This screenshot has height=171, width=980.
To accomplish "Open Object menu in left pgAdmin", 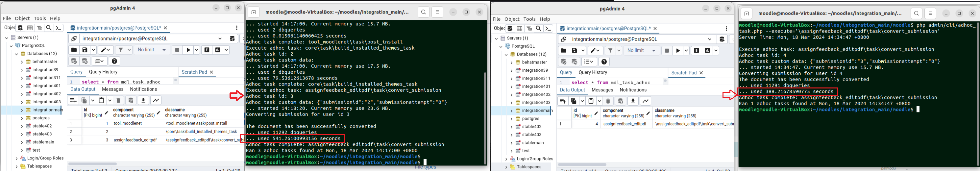I will coord(22,18).
